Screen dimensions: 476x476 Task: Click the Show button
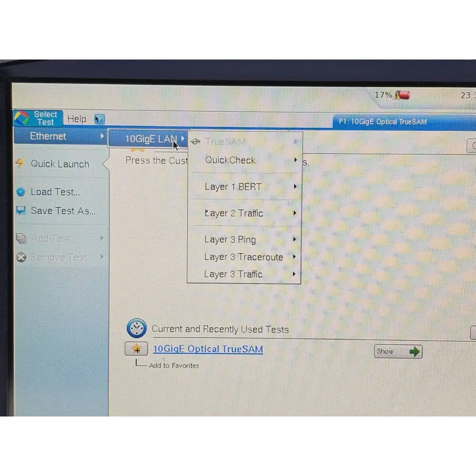[398, 352]
